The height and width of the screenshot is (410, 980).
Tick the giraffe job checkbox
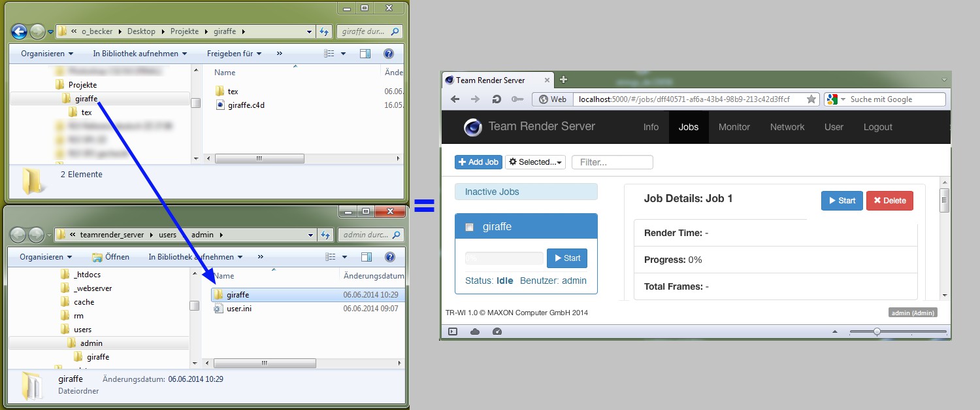[x=469, y=227]
